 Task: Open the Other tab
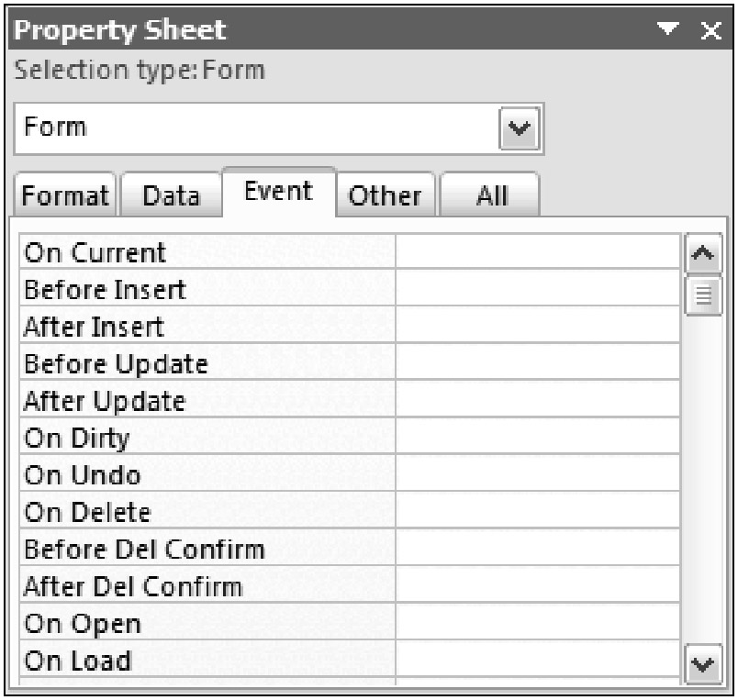[386, 194]
